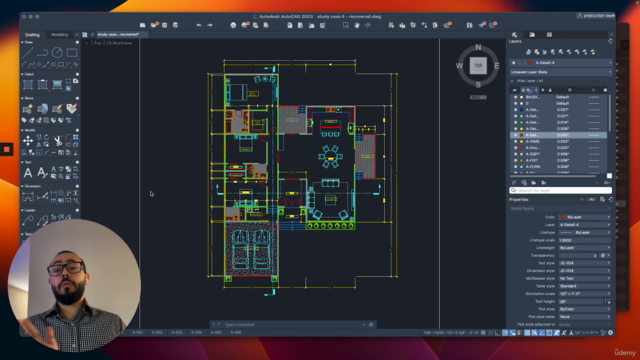
Task: Click the Top view label in viewport
Action: coord(98,43)
